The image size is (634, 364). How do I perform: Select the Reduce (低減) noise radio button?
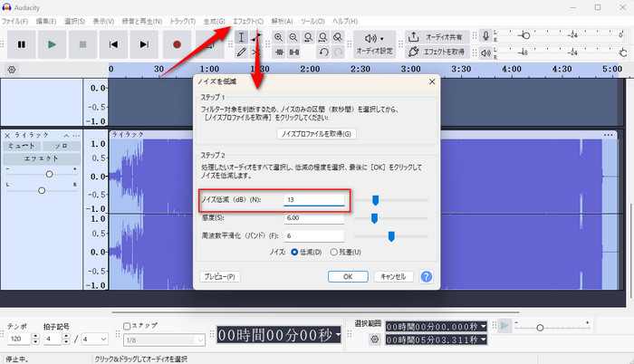[x=294, y=252]
